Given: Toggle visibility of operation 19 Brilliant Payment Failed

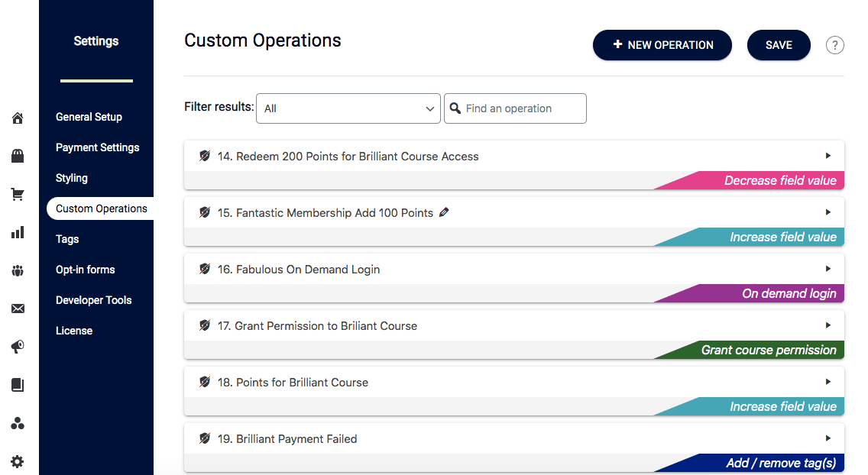Looking at the screenshot, I should pyautogui.click(x=203, y=438).
